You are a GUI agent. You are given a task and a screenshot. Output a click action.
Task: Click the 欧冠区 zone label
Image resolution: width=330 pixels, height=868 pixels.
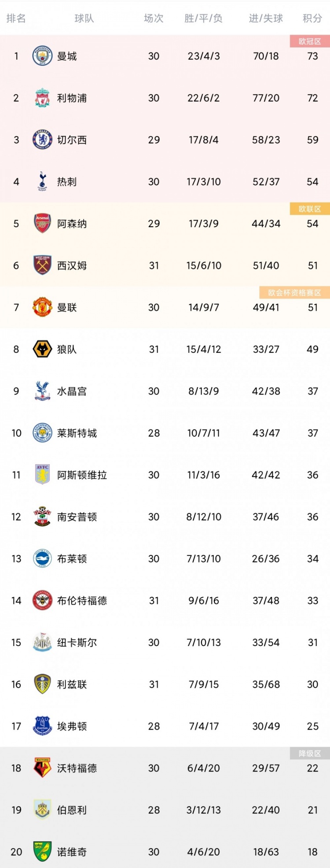point(310,41)
